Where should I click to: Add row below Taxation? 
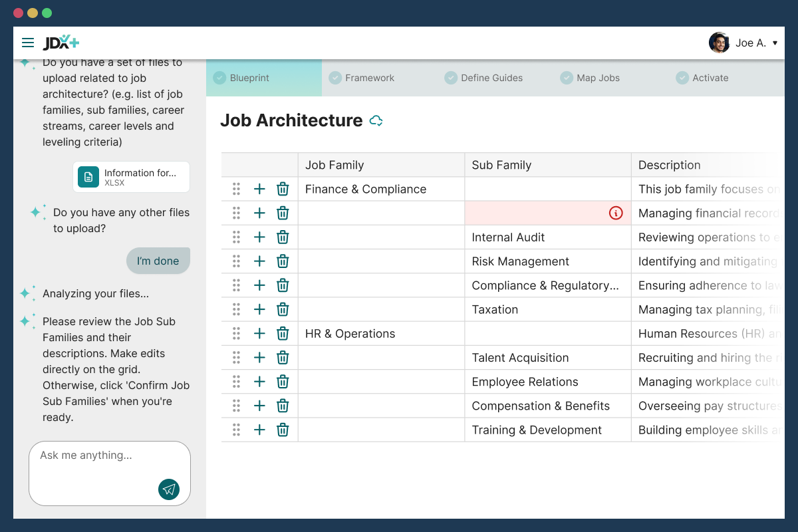click(x=259, y=309)
